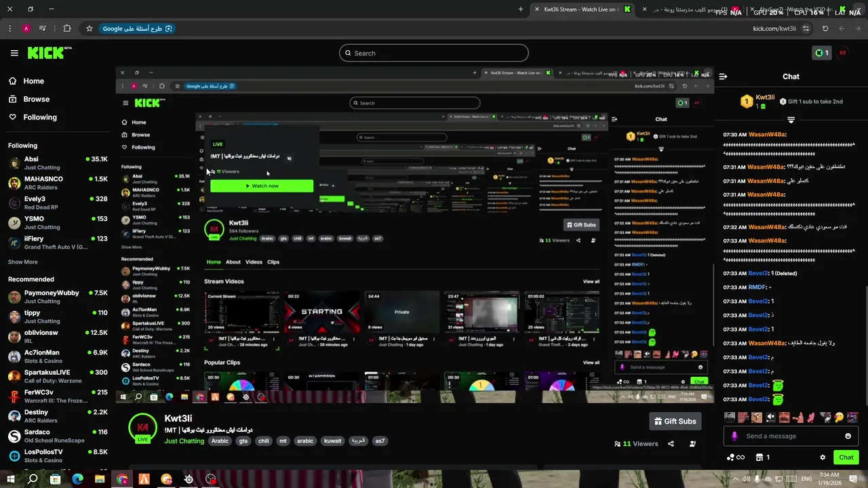Select the as7 tag
This screenshot has height=488, width=868.
pos(380,441)
